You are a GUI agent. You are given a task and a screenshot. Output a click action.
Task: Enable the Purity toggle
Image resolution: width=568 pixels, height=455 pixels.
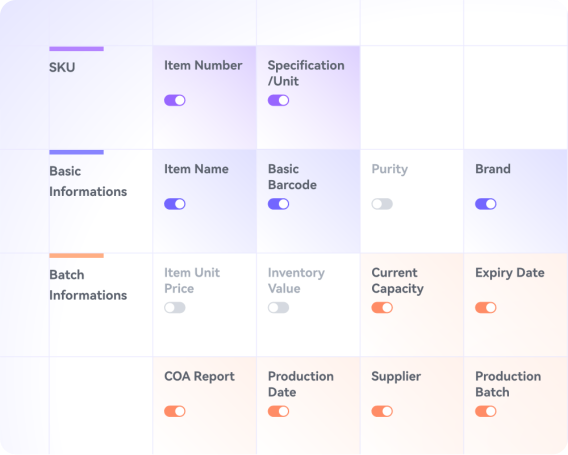tap(382, 204)
